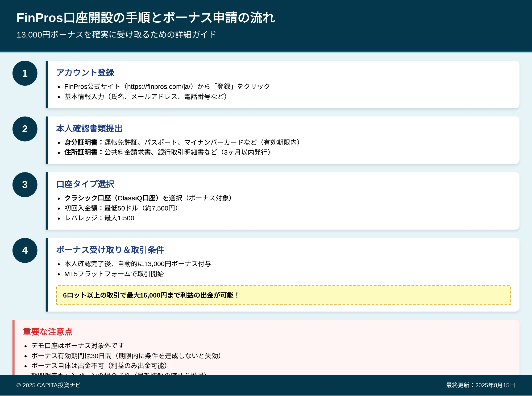This screenshot has height=396, width=532.
Task: Click the 'クラシック口座（ClassiQ口座）' line
Action: (148, 198)
